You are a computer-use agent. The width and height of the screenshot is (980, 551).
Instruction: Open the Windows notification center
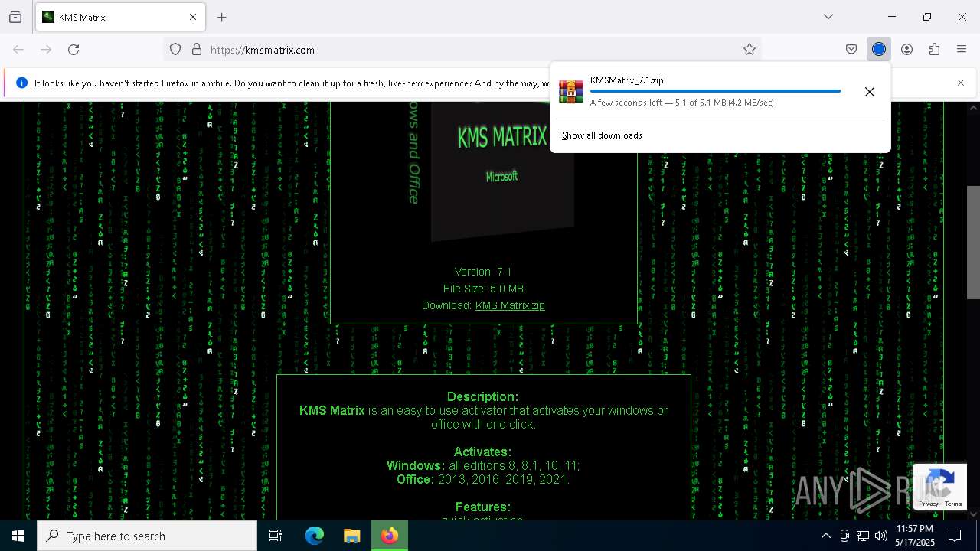tap(955, 536)
